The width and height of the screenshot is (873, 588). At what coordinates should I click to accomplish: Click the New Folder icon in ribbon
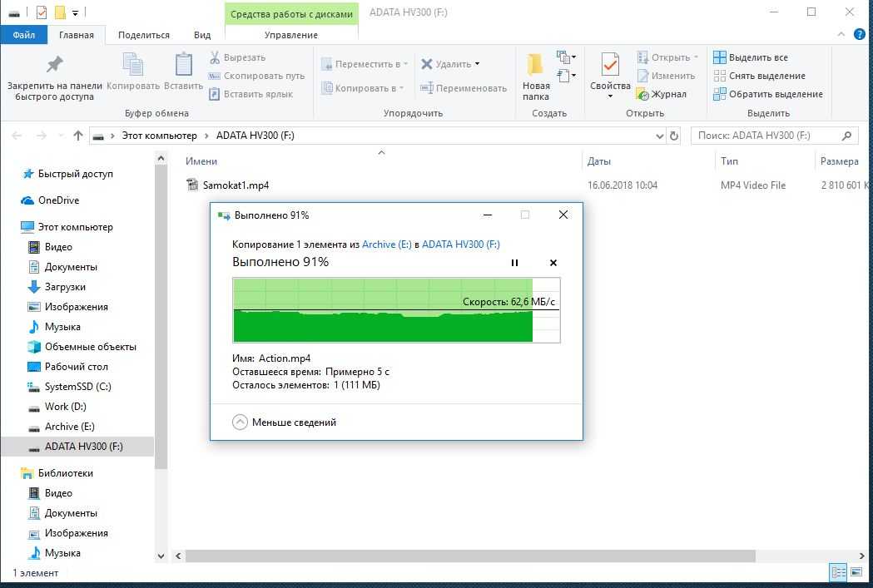point(535,65)
